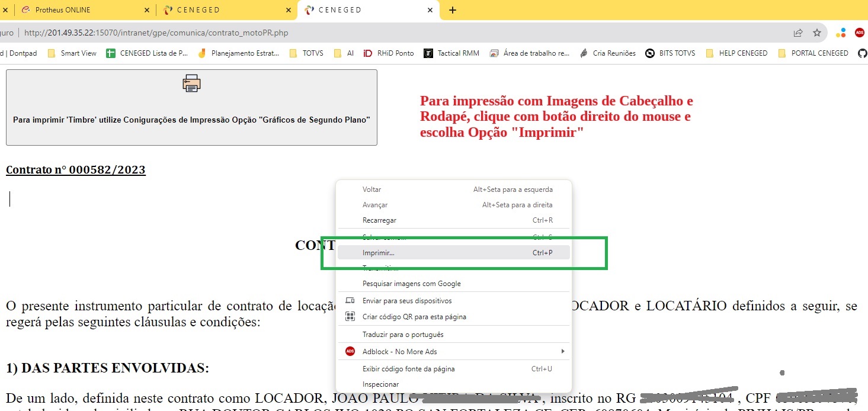Open the TOTVS bookmark folder
Viewport: 868px width, 411px height.
(x=306, y=53)
